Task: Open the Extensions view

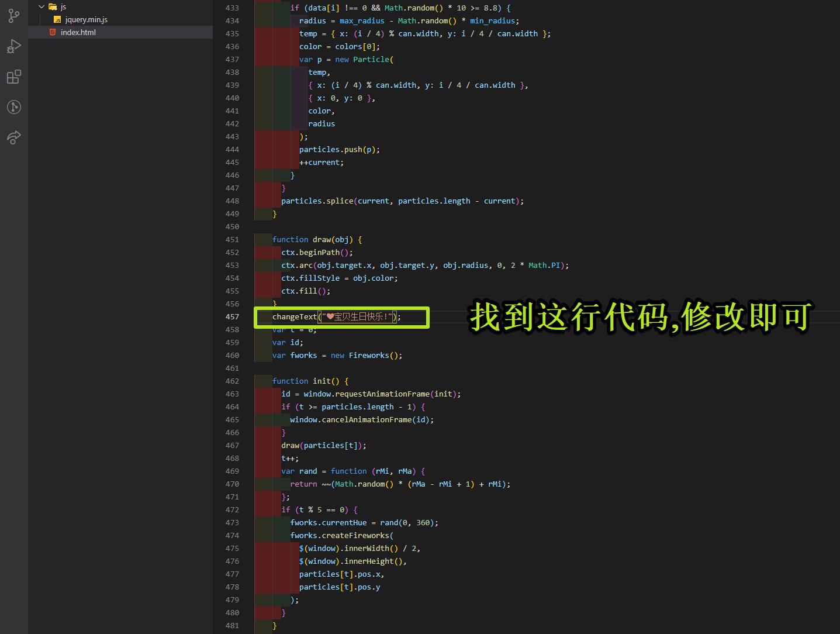Action: 14,77
